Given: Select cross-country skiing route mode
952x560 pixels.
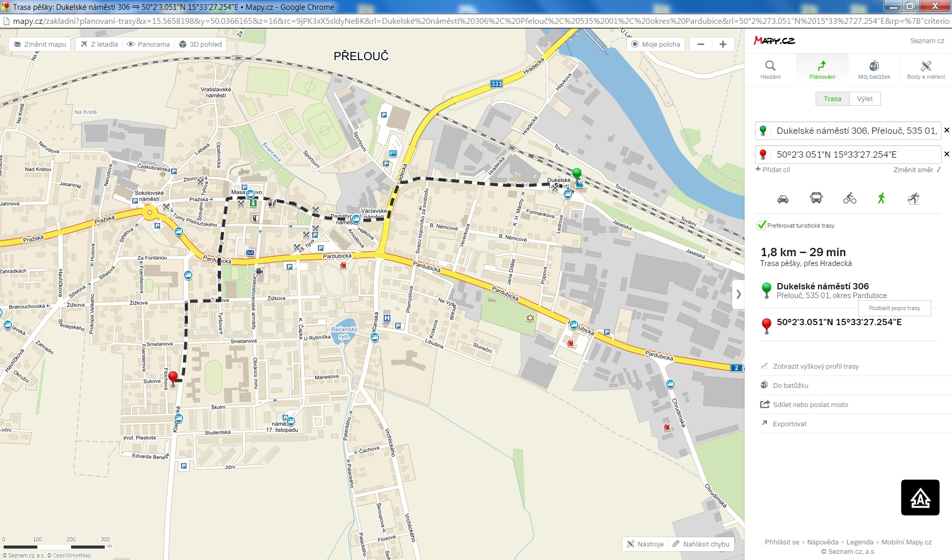Looking at the screenshot, I should (913, 198).
